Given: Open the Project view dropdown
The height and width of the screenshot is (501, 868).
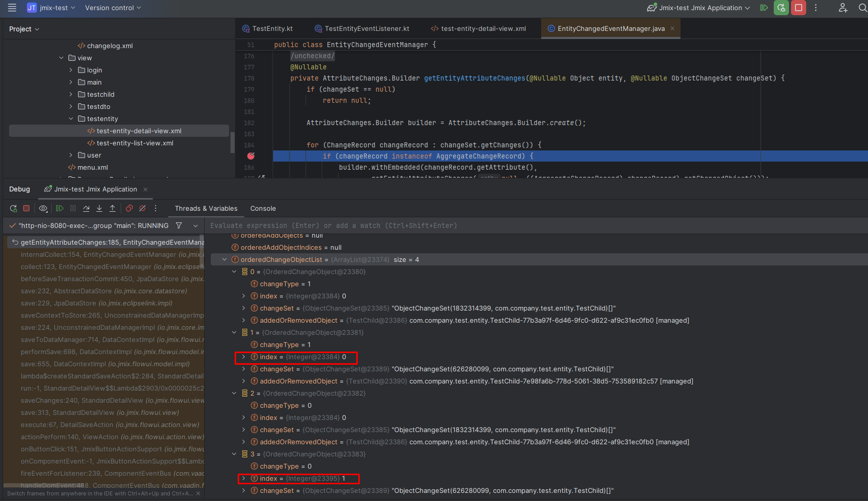Looking at the screenshot, I should coord(24,29).
